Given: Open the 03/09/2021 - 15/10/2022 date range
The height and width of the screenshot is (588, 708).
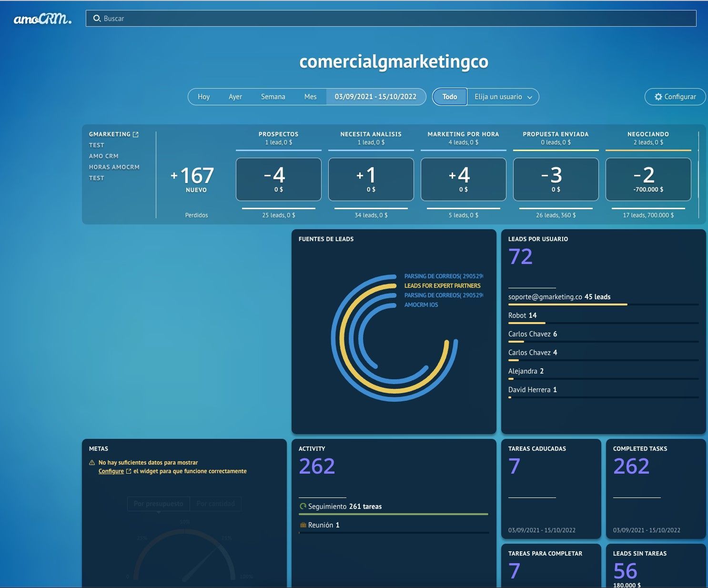Looking at the screenshot, I should click(375, 97).
